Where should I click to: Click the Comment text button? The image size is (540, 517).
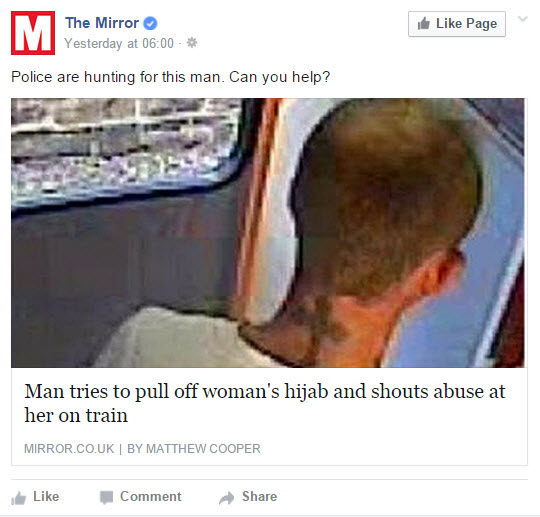[150, 497]
